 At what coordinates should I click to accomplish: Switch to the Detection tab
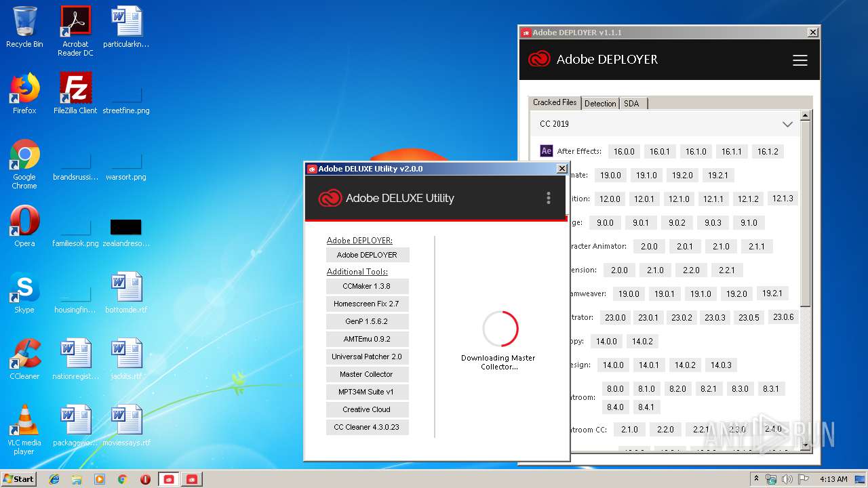(600, 103)
